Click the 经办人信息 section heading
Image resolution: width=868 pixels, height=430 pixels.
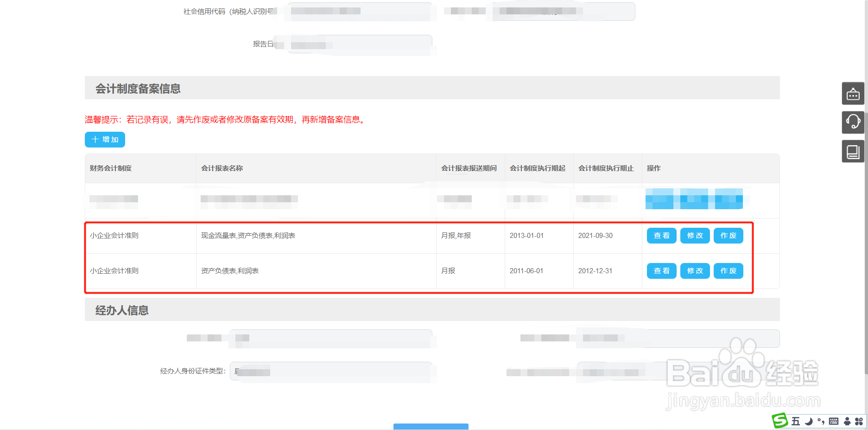(x=122, y=310)
